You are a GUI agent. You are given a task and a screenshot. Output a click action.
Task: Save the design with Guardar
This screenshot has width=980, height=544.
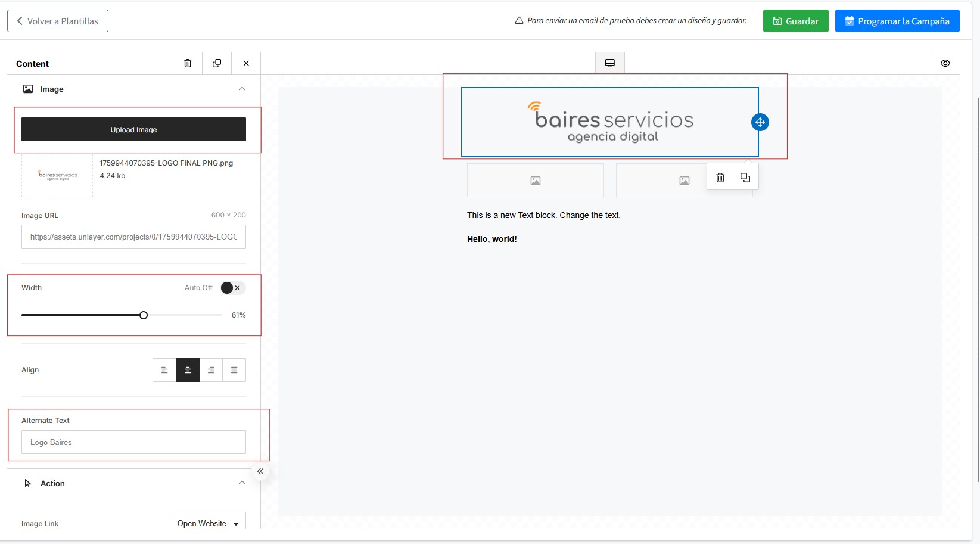[x=795, y=21]
